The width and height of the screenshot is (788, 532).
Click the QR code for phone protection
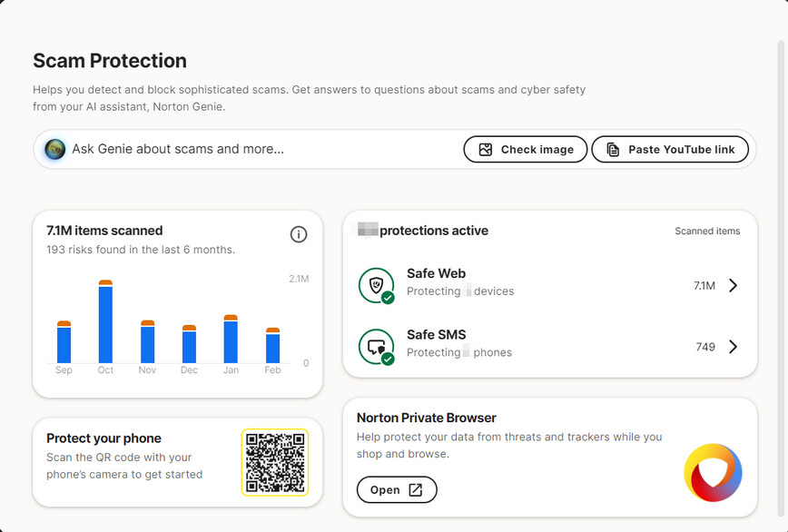pos(275,462)
